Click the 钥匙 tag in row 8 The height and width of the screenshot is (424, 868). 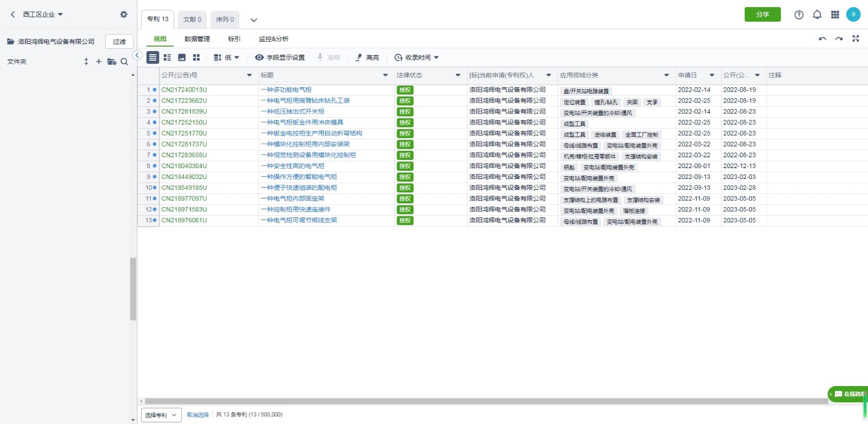coord(569,167)
